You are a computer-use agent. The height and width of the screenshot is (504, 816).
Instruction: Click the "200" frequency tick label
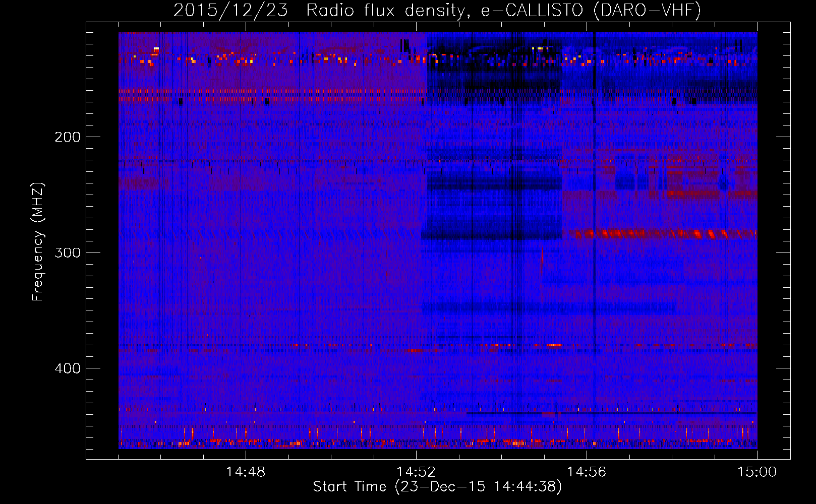pyautogui.click(x=68, y=137)
